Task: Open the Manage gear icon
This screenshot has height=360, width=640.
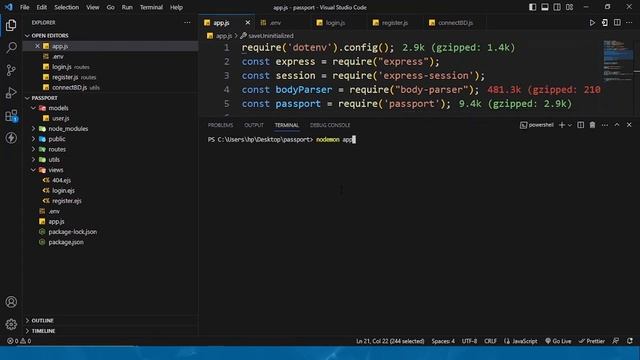Action: coord(11,324)
